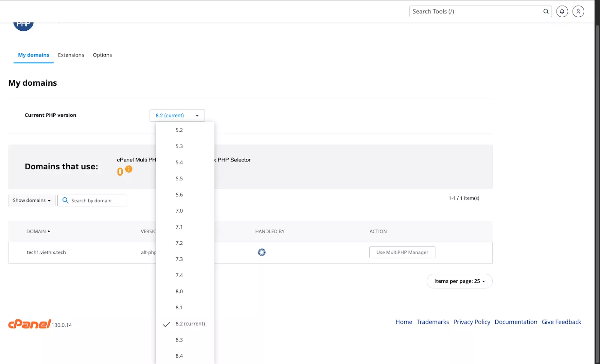This screenshot has height=364, width=600.
Task: Open the Items per page dropdown
Action: 459,281
